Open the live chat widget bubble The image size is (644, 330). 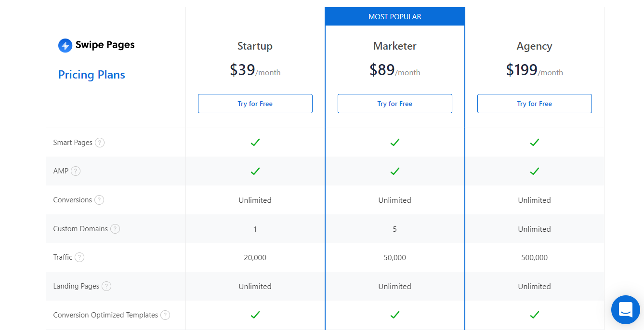tap(625, 309)
